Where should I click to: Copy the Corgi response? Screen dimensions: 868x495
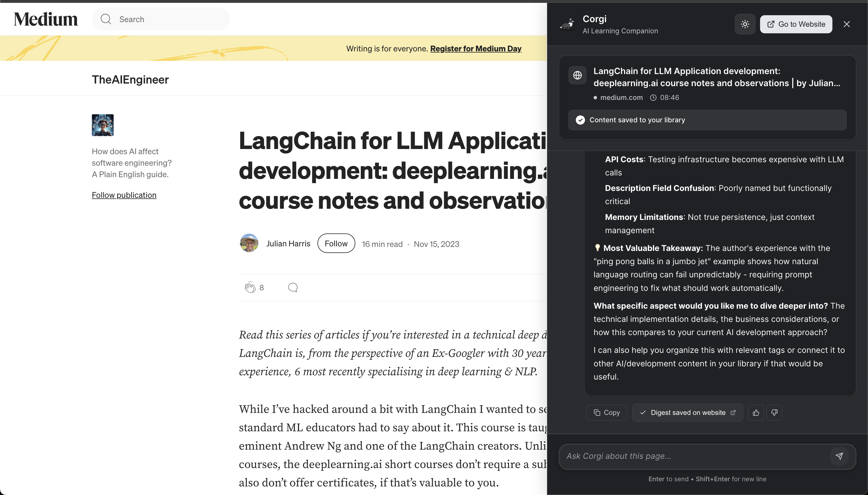coord(607,412)
